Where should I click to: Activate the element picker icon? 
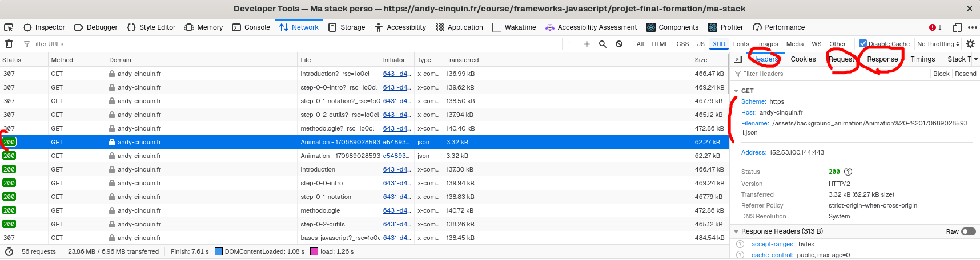pos(9,27)
